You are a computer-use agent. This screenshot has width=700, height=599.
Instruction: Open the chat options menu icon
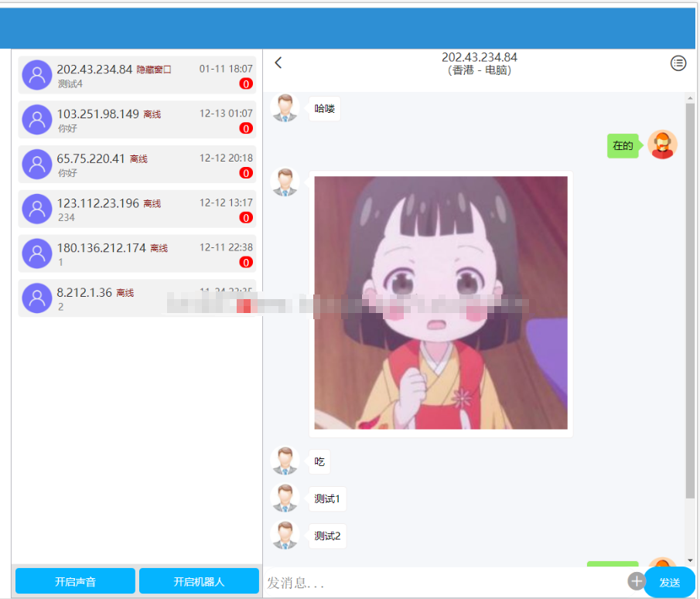click(678, 63)
